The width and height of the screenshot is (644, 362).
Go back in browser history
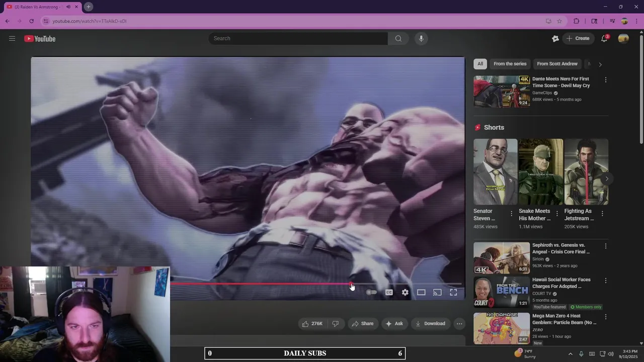[x=7, y=21]
